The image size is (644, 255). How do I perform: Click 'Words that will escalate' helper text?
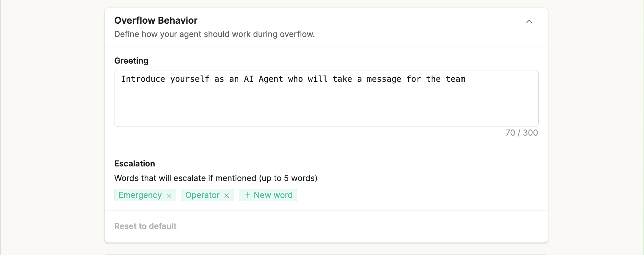coord(185,178)
